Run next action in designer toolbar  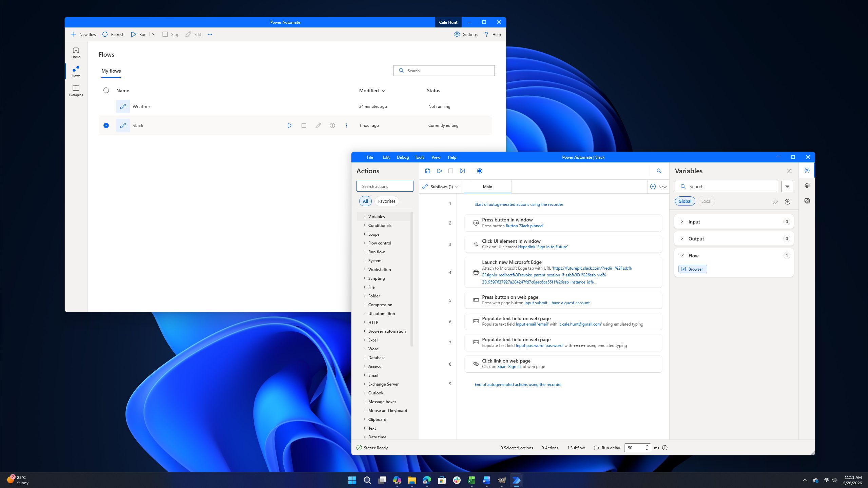(x=462, y=171)
